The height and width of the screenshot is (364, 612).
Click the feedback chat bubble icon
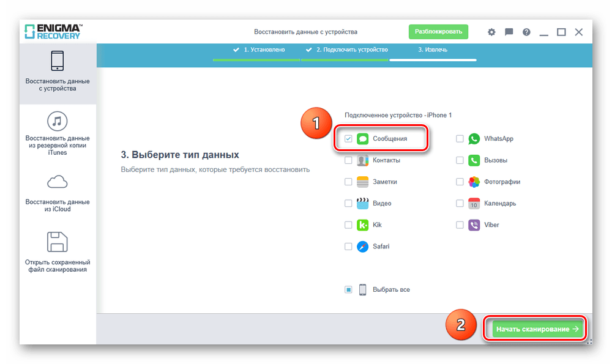coord(509,32)
